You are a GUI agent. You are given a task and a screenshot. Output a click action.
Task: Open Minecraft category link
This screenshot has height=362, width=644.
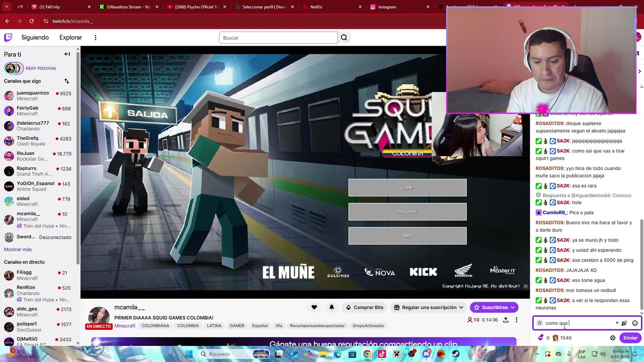click(x=125, y=326)
